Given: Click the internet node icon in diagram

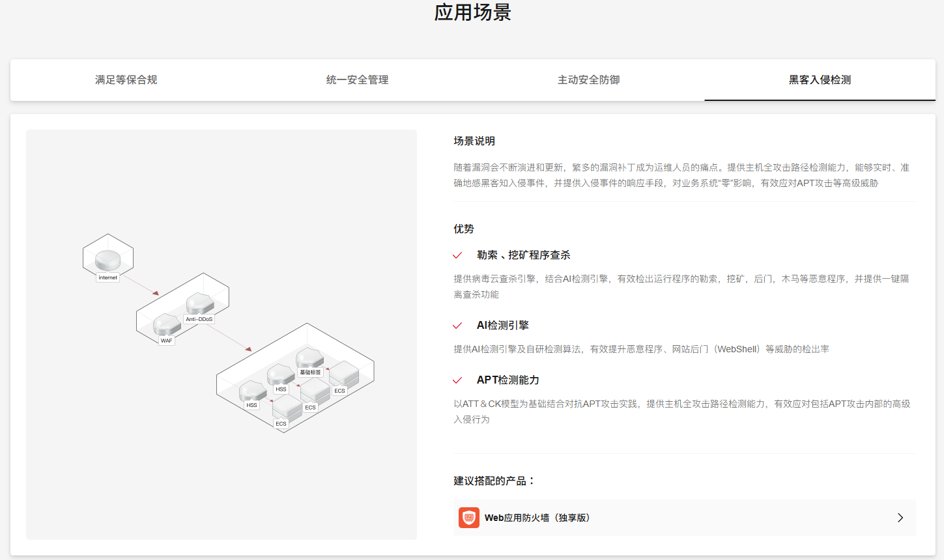Looking at the screenshot, I should [107, 260].
